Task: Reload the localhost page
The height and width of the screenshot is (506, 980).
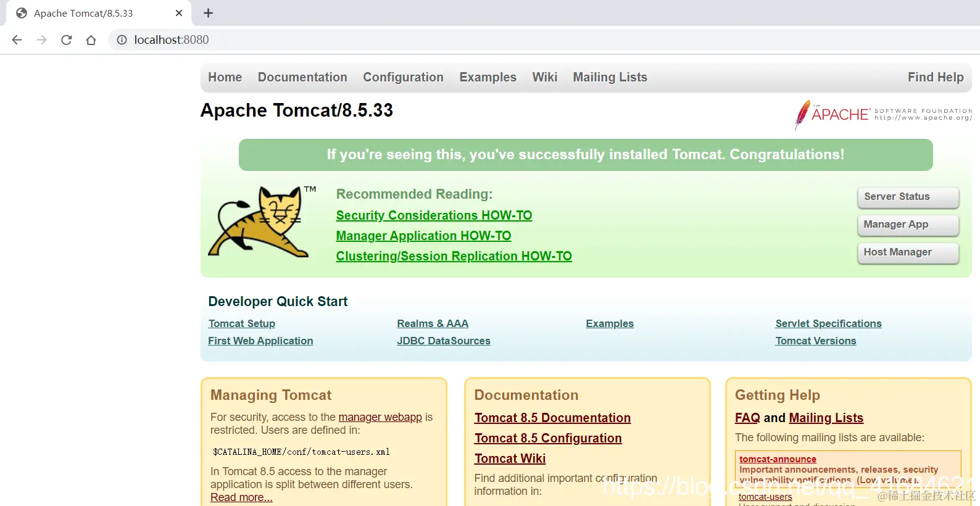Action: [x=67, y=40]
